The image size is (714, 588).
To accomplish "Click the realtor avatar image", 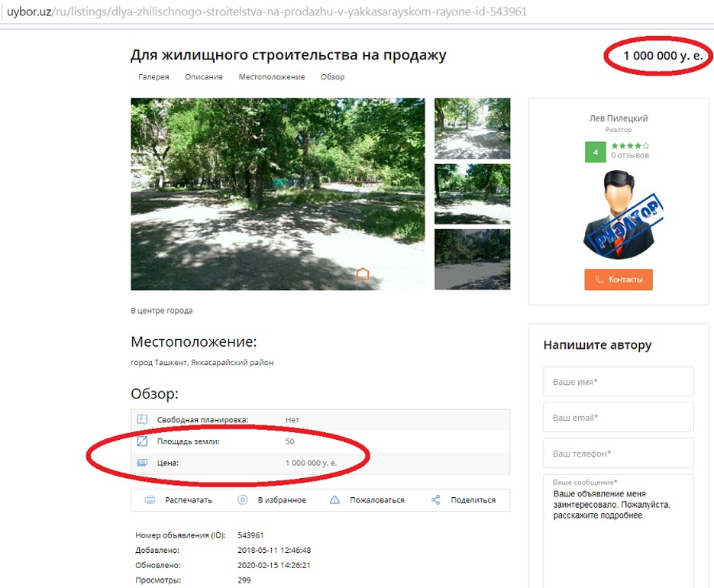I will click(x=619, y=214).
